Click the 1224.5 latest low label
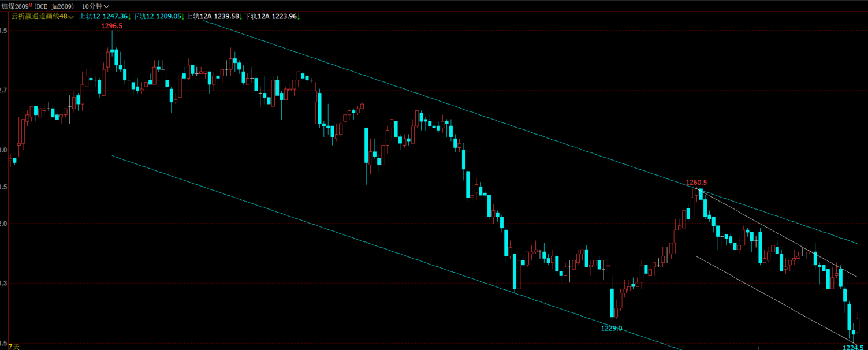 853,347
